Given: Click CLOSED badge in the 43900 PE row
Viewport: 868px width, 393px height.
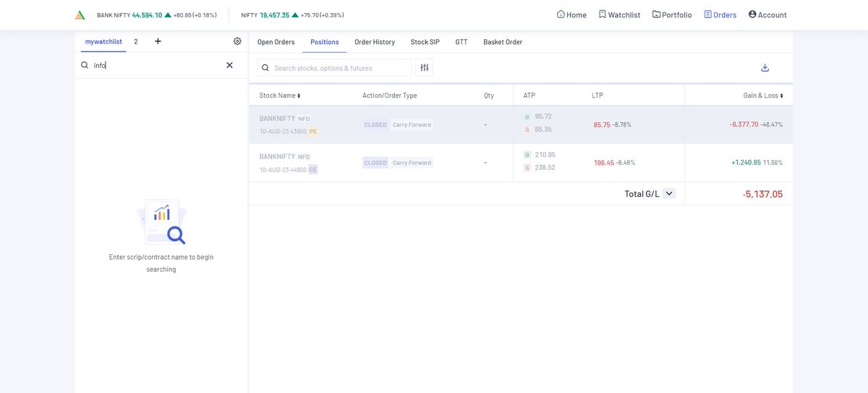Looking at the screenshot, I should click(375, 124).
